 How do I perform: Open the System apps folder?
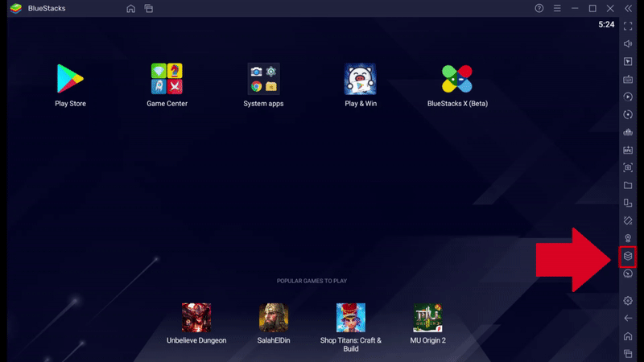coord(263,79)
